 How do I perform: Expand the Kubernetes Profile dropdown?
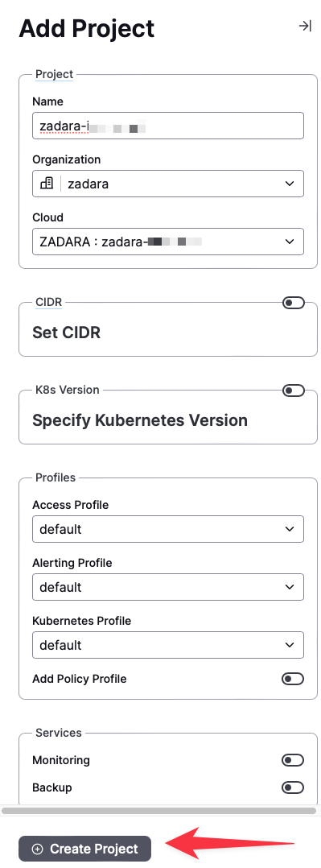pyautogui.click(x=168, y=645)
